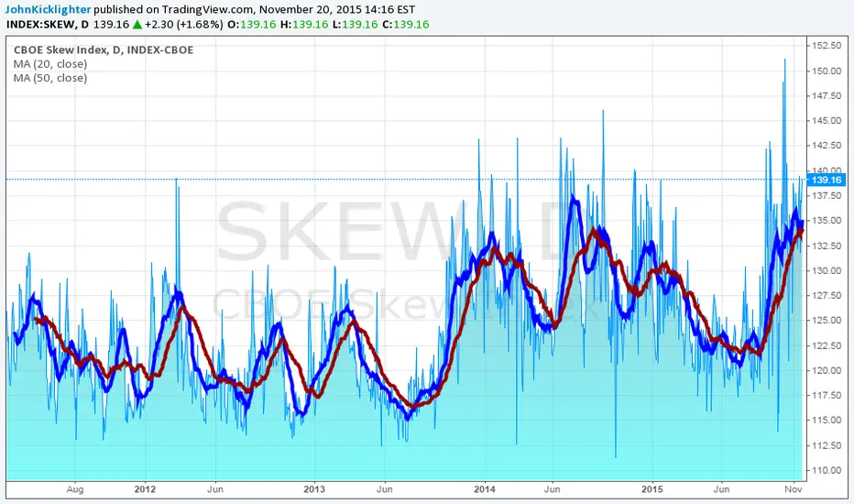Click the Nov time axis label
This screenshot has width=854, height=504.
click(793, 489)
